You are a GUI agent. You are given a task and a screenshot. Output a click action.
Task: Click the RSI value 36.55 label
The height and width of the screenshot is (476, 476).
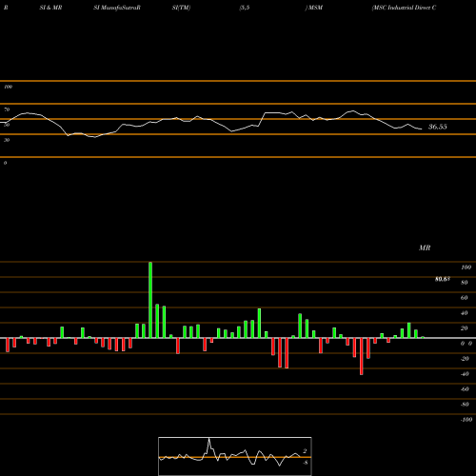[438, 127]
